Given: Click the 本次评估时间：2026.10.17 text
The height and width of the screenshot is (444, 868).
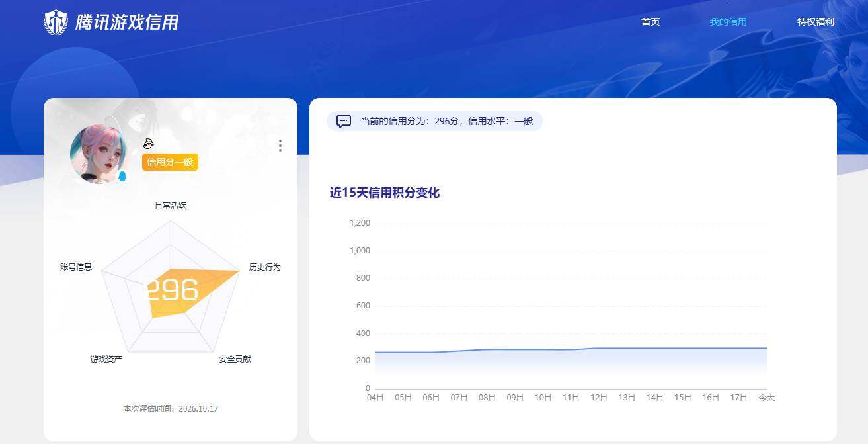Looking at the screenshot, I should coord(171,409).
